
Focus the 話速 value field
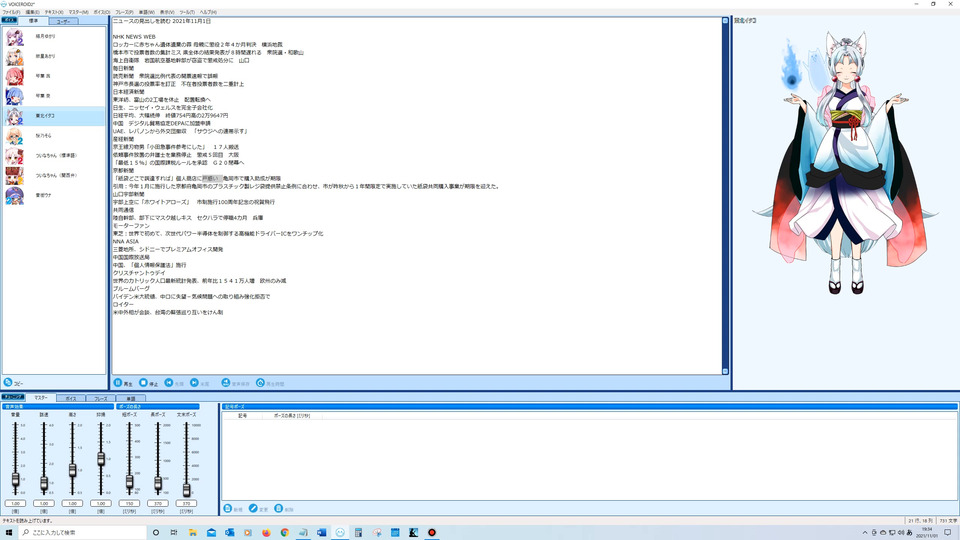click(x=44, y=503)
